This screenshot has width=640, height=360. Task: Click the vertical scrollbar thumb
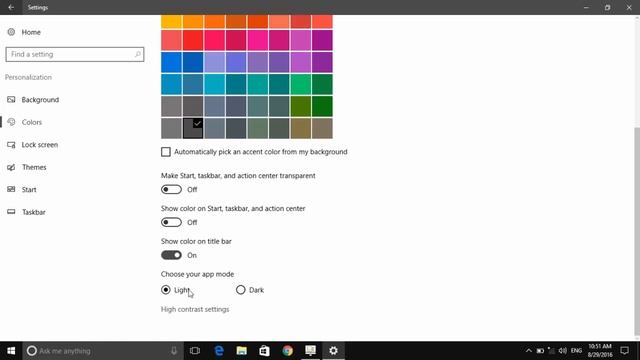click(637, 231)
